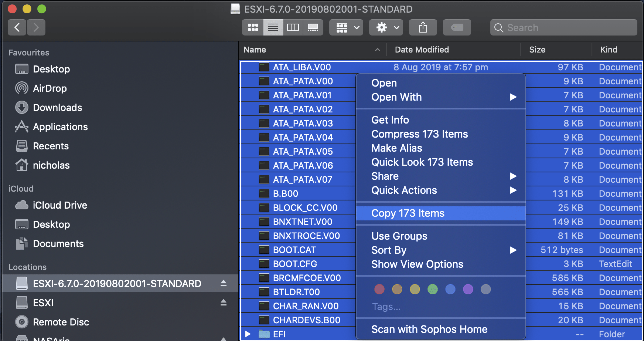Go back with the back arrow
The height and width of the screenshot is (341, 644).
(17, 28)
